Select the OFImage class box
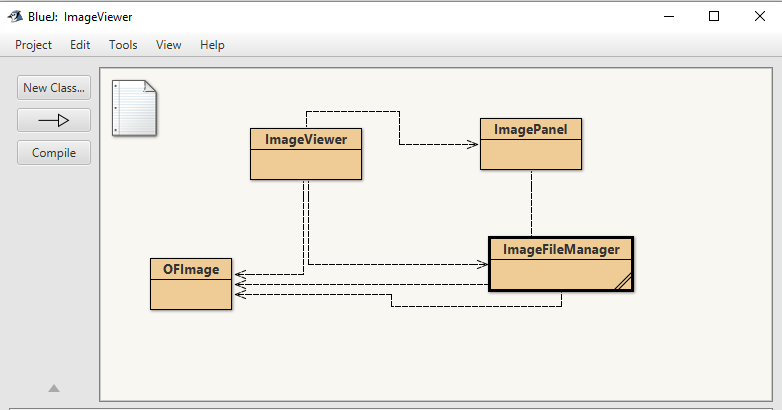 click(x=191, y=284)
